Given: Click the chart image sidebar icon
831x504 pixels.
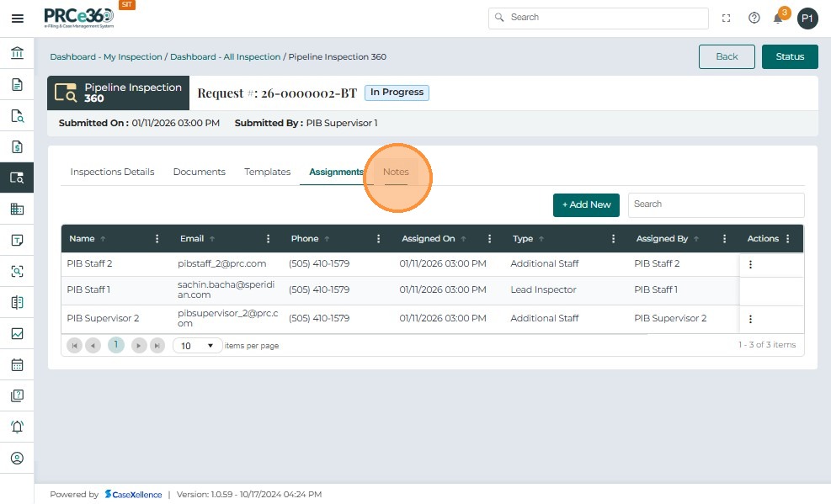Looking at the screenshot, I should pos(17,333).
